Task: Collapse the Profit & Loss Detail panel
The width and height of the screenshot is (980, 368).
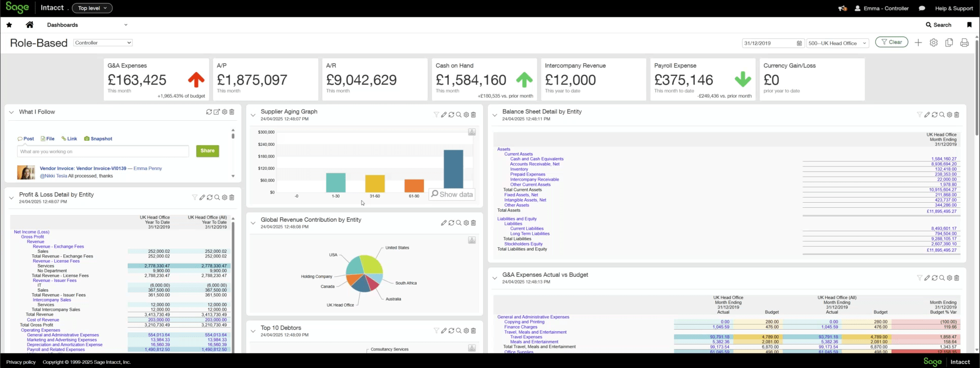Action: 11,198
